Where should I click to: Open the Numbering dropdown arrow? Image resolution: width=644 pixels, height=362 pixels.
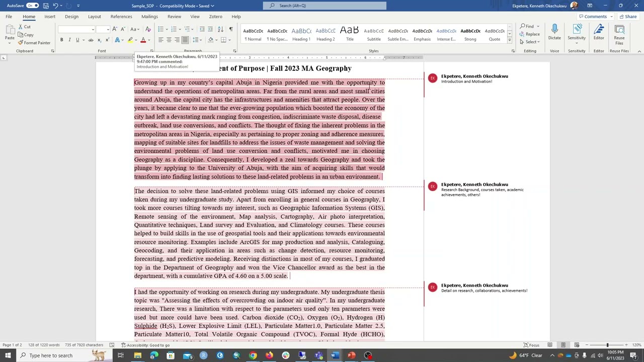pos(180,29)
